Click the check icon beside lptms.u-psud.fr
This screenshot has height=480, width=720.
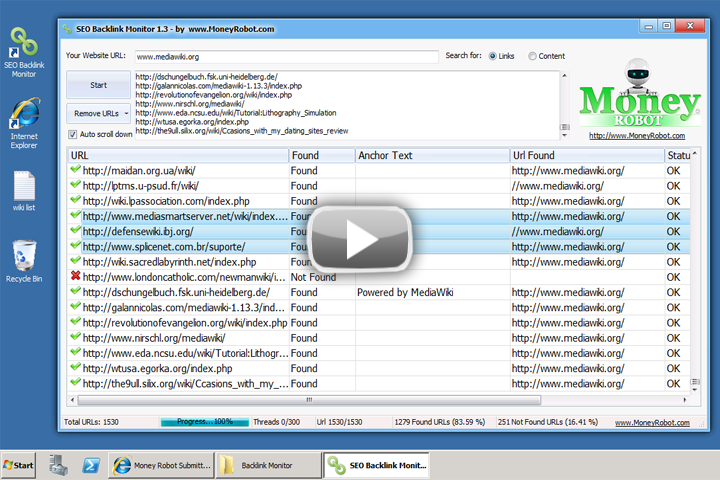[75, 185]
